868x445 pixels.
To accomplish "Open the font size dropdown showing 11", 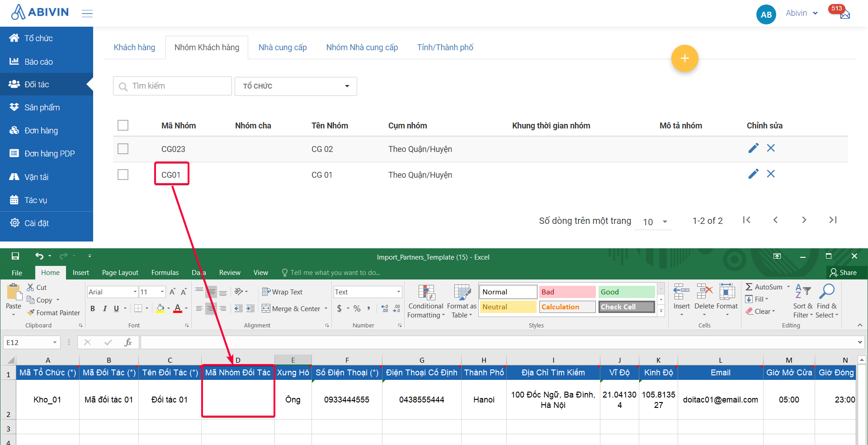I will pos(162,292).
